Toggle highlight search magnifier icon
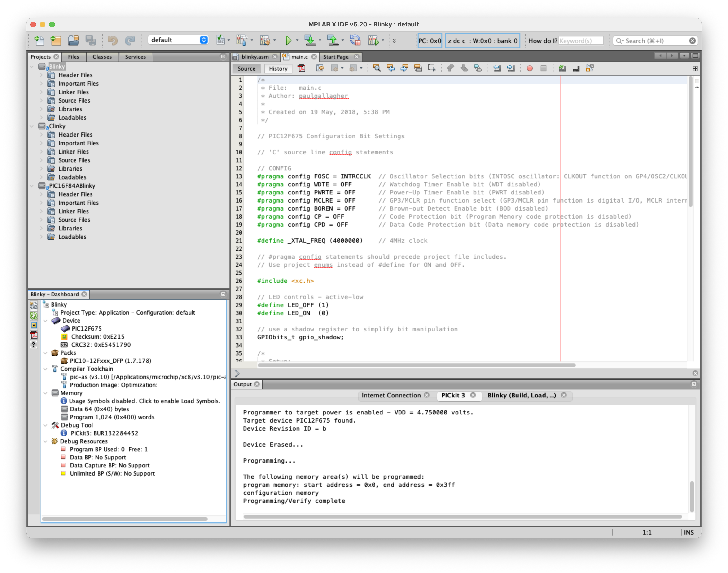Image resolution: width=728 pixels, height=573 pixels. (377, 68)
